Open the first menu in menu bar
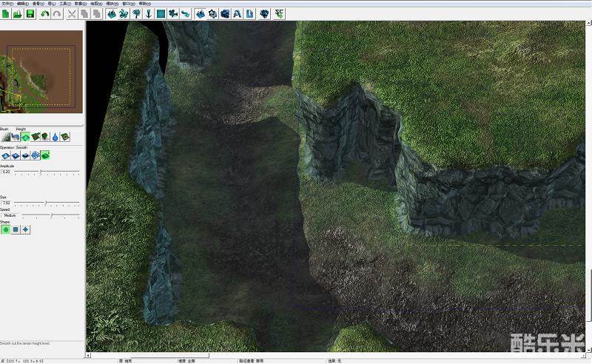 pos(7,3)
